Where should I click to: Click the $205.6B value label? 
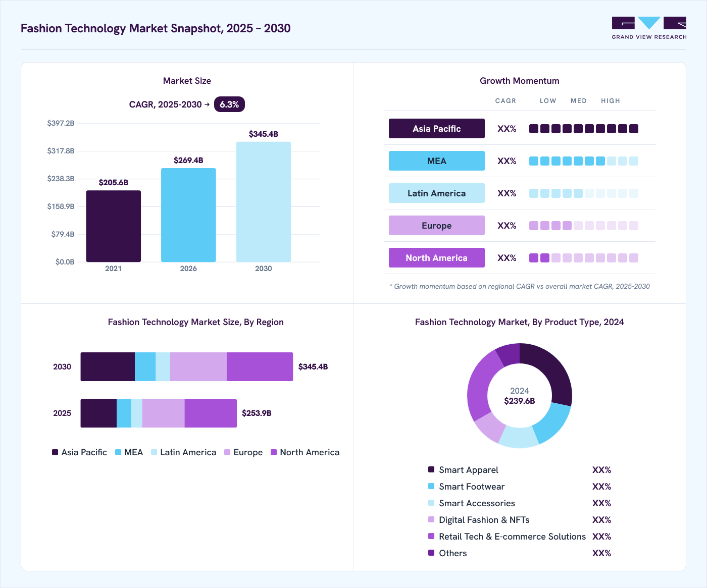point(114,183)
